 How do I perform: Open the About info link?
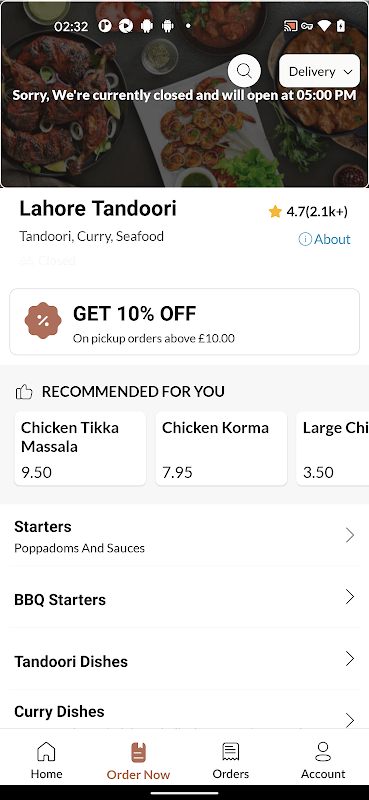coord(325,239)
